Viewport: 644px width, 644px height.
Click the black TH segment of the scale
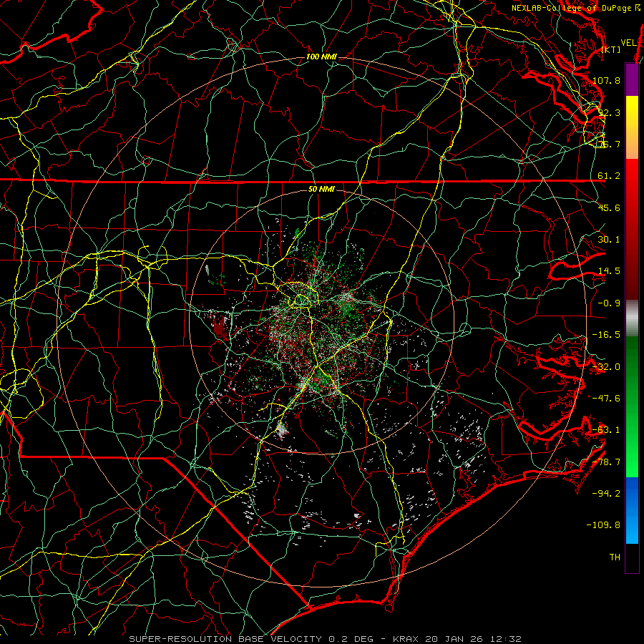point(632,557)
